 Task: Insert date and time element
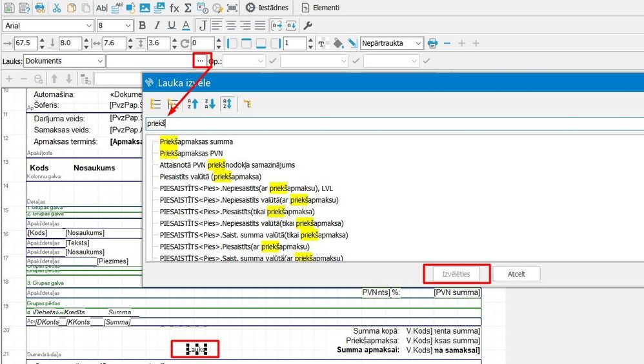tap(203, 7)
